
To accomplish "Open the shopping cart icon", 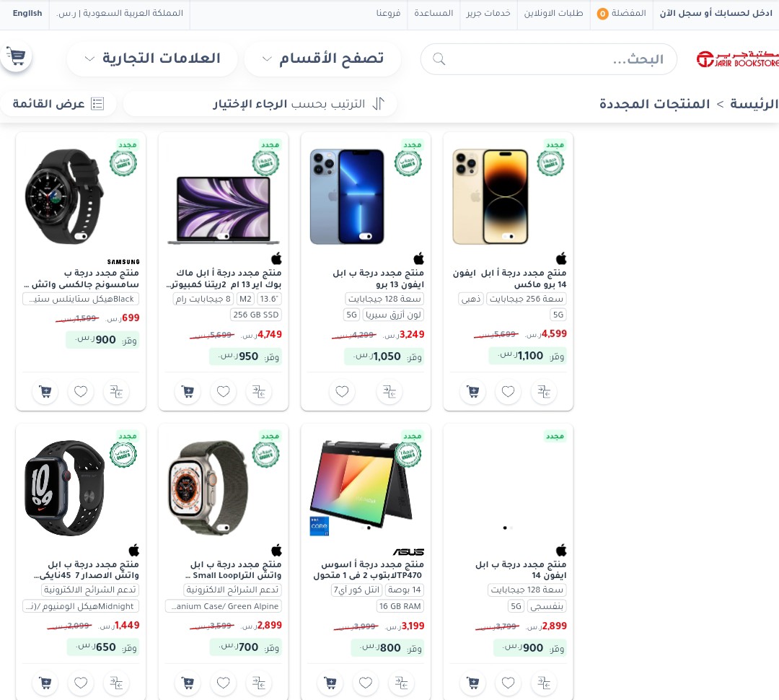I will point(16,57).
